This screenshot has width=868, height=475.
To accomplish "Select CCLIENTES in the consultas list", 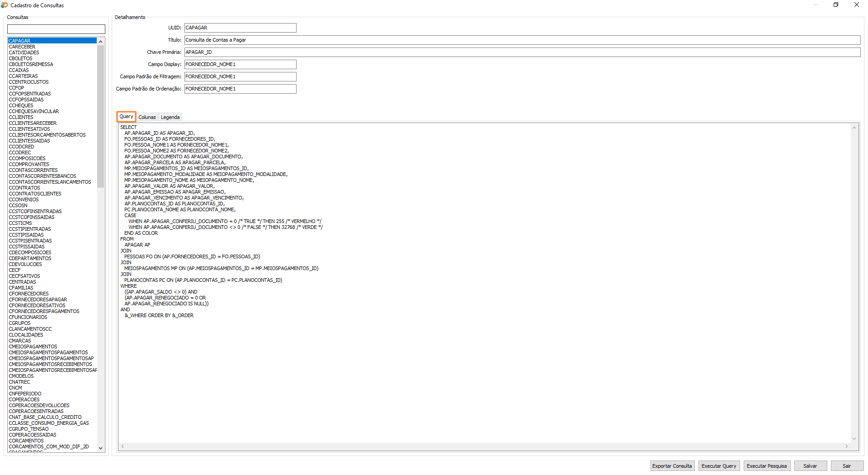I will tap(21, 117).
